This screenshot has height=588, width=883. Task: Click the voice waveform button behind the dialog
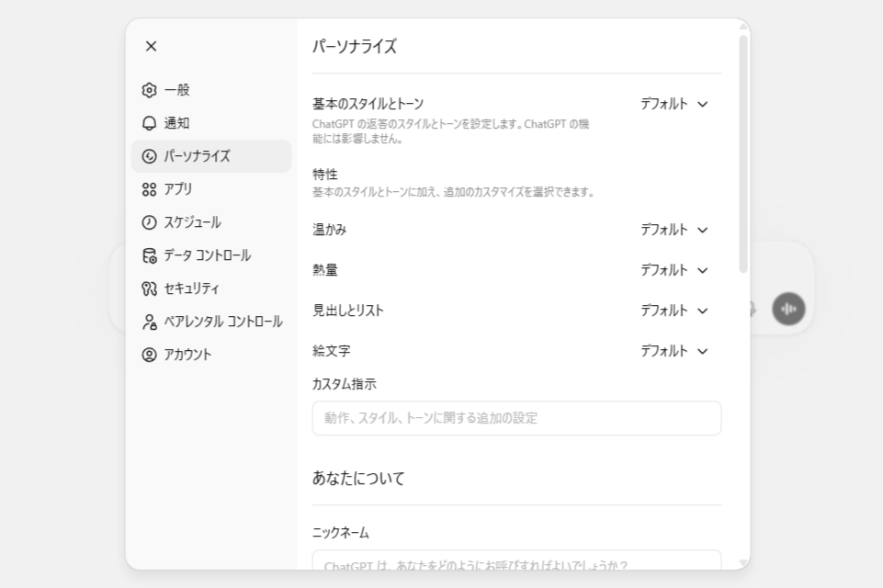[788, 309]
